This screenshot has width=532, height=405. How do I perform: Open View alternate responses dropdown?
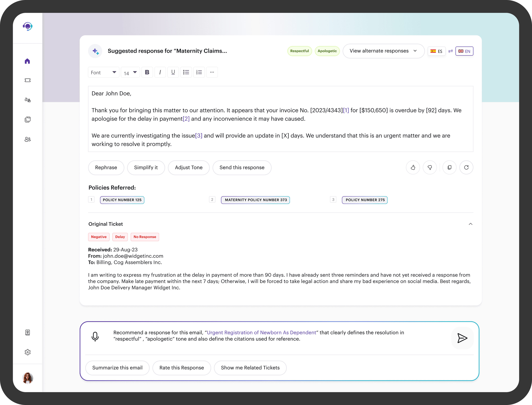(383, 51)
